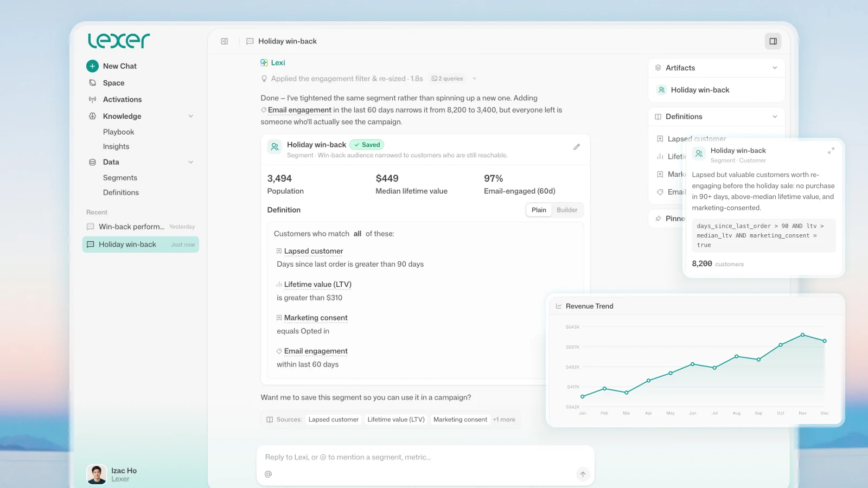
Task: Click the Marketing consent source chip
Action: pyautogui.click(x=460, y=420)
